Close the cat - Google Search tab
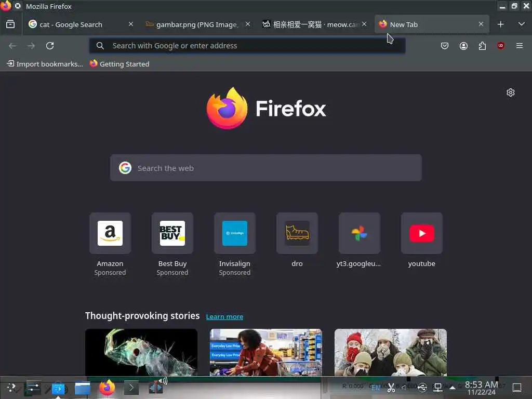This screenshot has height=399, width=532. (x=130, y=24)
